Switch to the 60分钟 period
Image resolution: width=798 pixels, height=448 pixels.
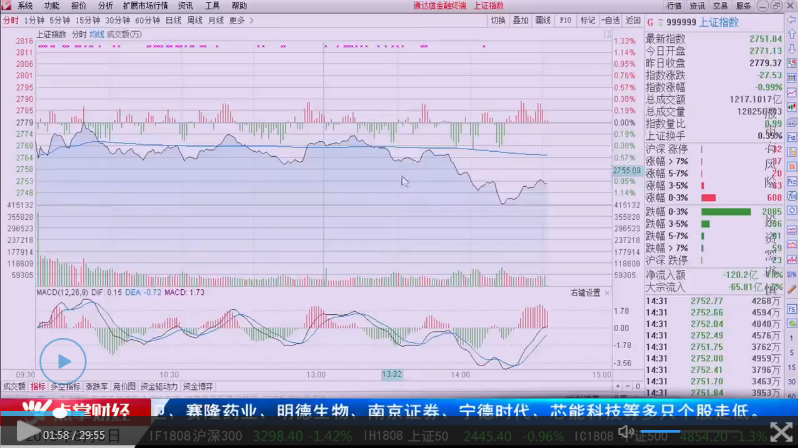pos(148,20)
